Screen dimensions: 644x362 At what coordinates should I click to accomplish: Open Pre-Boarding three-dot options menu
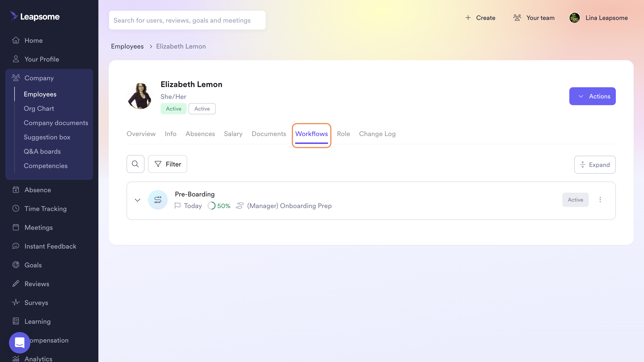[600, 200]
